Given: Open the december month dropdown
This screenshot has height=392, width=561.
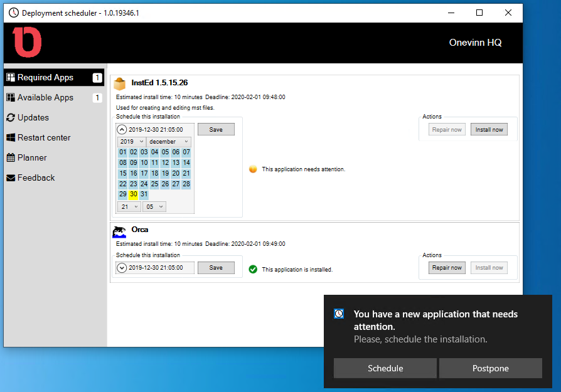Looking at the screenshot, I should tap(168, 141).
